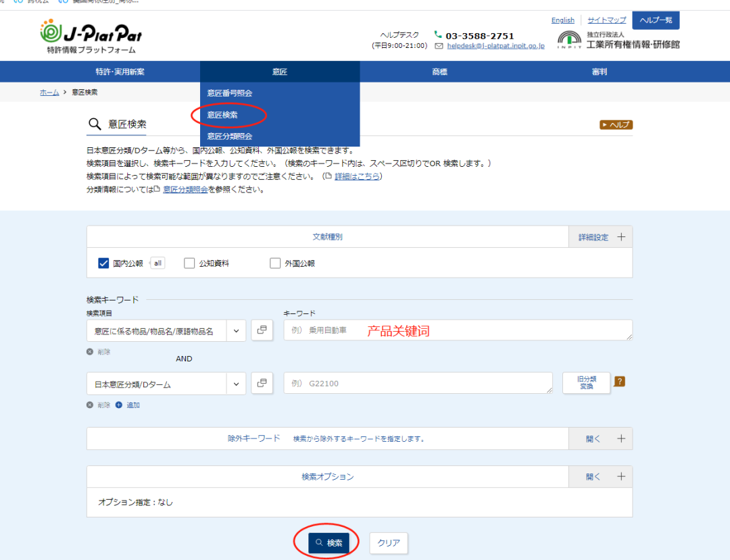Open the 審判 menu
This screenshot has width=730, height=560.
(599, 72)
